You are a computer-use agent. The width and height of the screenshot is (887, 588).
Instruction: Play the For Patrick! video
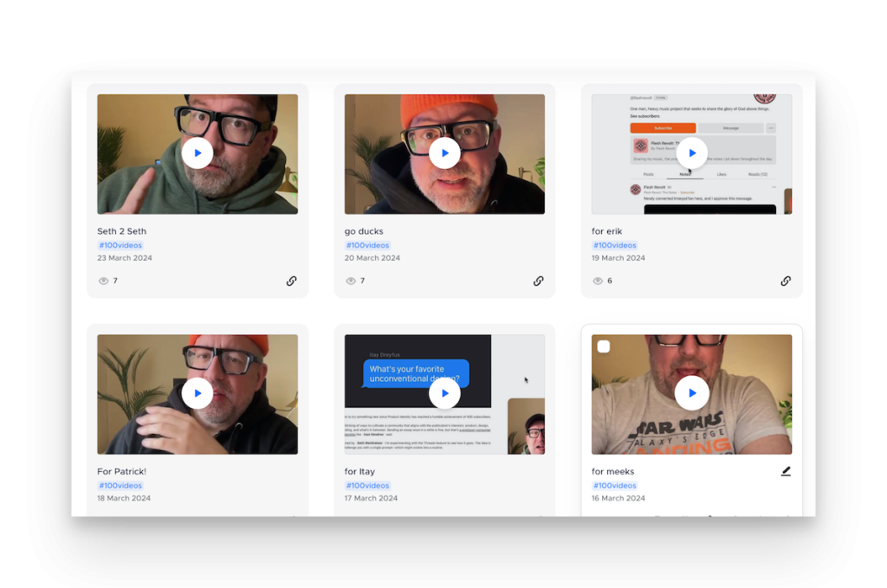[x=197, y=393]
